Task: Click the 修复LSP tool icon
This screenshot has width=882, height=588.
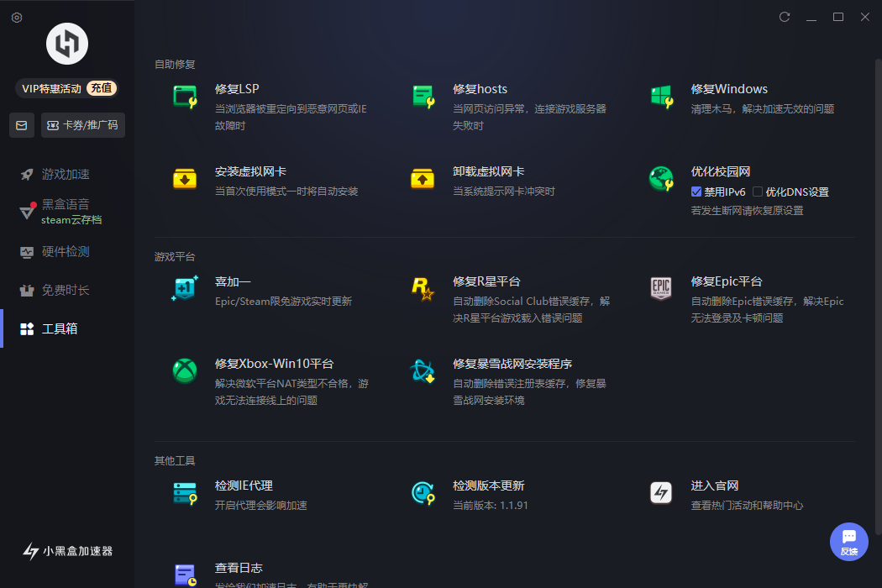Action: pos(185,97)
